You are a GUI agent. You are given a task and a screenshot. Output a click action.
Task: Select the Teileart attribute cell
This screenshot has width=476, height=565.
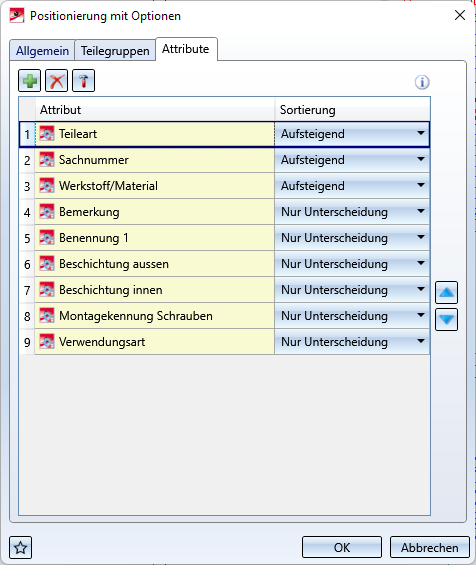click(155, 134)
